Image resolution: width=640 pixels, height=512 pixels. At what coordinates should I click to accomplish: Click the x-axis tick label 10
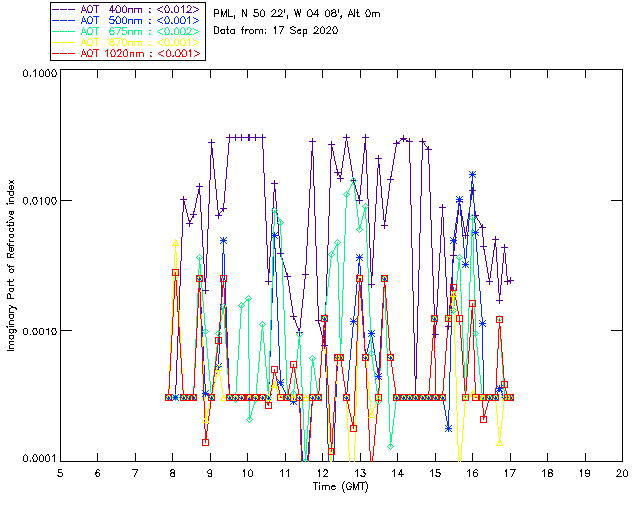pyautogui.click(x=247, y=473)
